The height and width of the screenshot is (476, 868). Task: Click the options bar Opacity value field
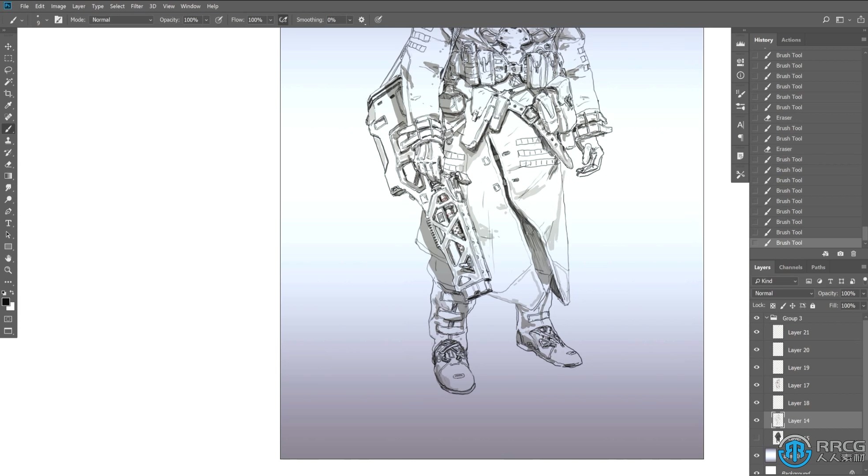pyautogui.click(x=192, y=20)
